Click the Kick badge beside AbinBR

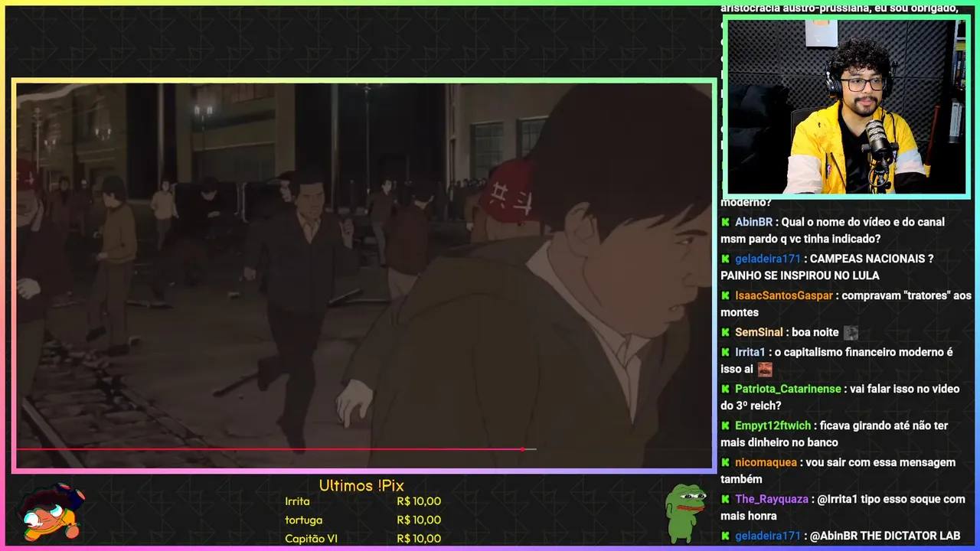point(726,222)
